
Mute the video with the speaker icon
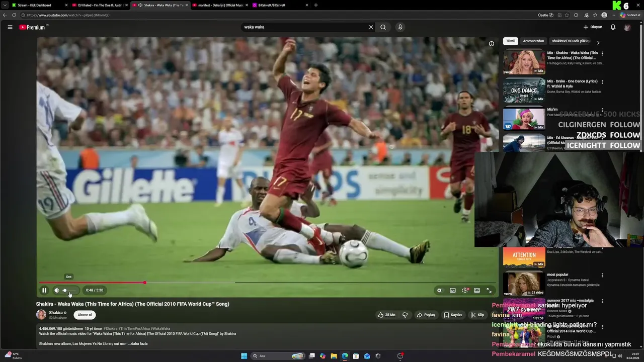pos(57,290)
